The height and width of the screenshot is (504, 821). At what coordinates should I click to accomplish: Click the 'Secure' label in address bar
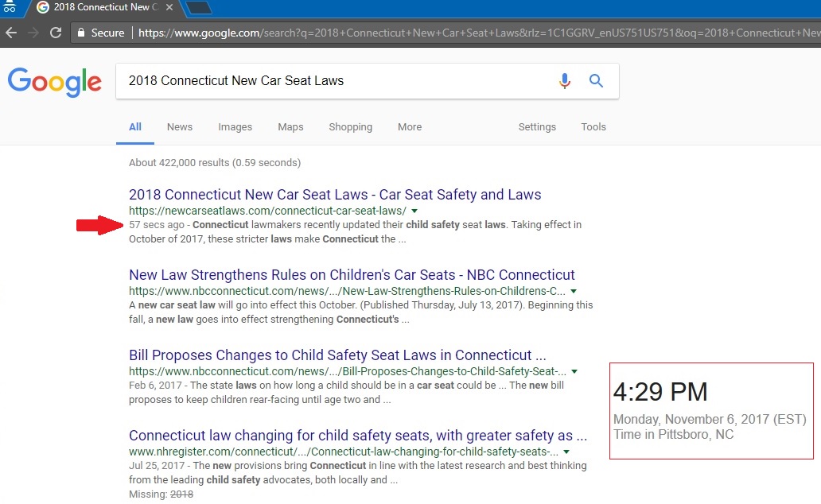pos(107,33)
